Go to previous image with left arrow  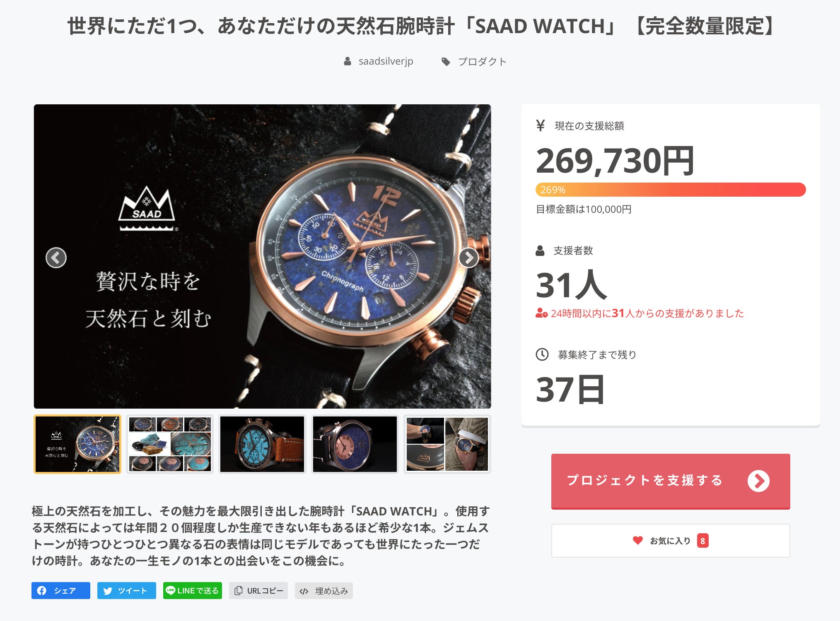[x=56, y=258]
